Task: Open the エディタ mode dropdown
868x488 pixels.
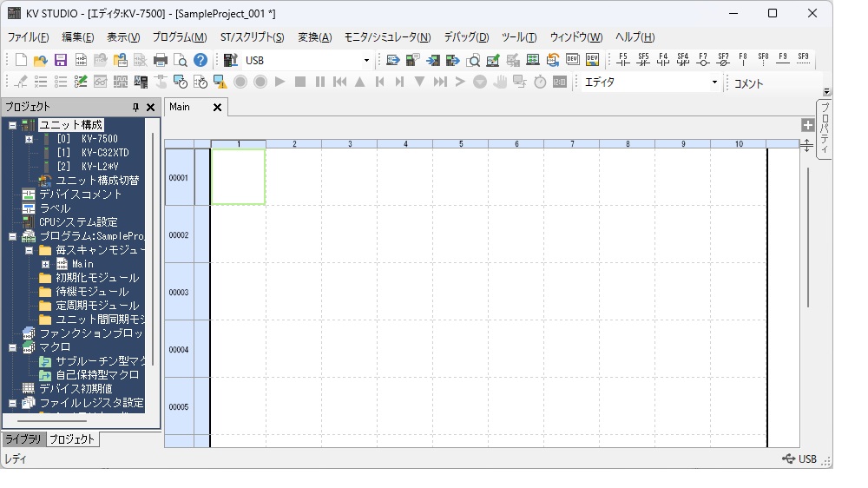Action: pos(715,82)
